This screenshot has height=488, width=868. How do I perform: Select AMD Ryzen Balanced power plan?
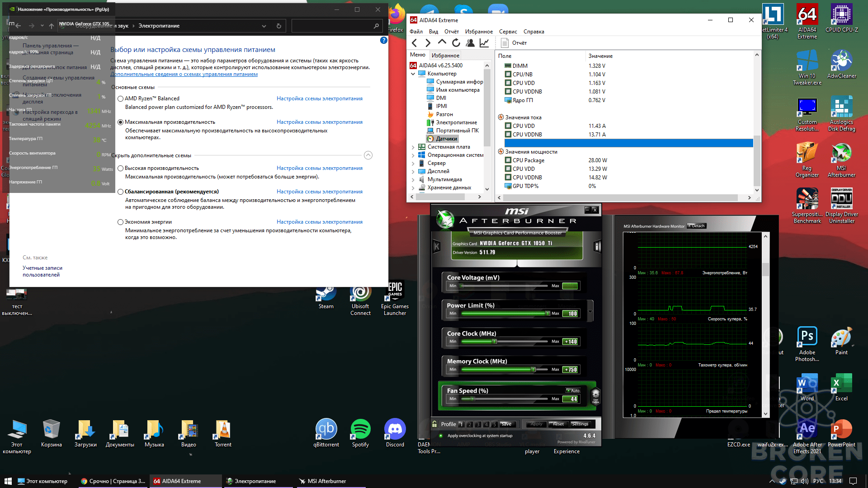click(120, 99)
